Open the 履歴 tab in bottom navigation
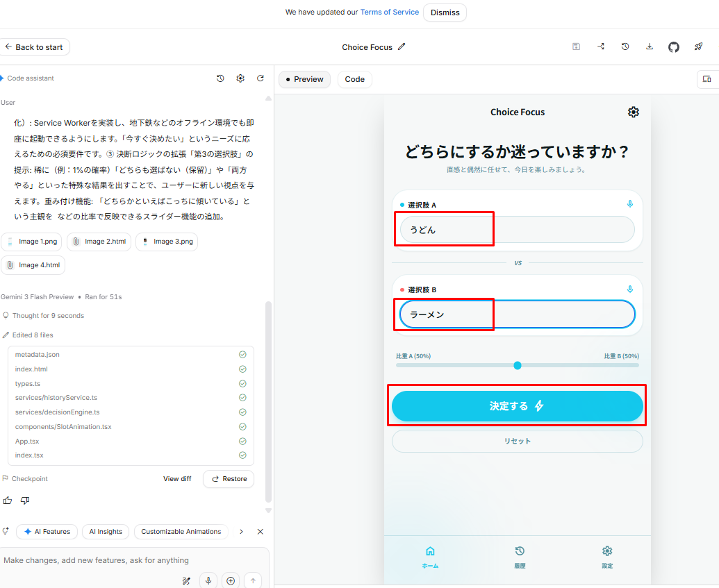This screenshot has height=588, width=719. pyautogui.click(x=519, y=557)
